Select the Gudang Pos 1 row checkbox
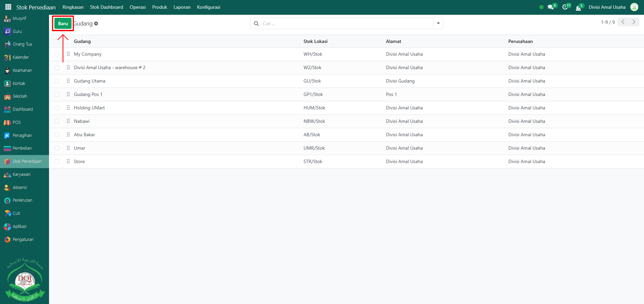This screenshot has height=304, width=644. pos(57,94)
